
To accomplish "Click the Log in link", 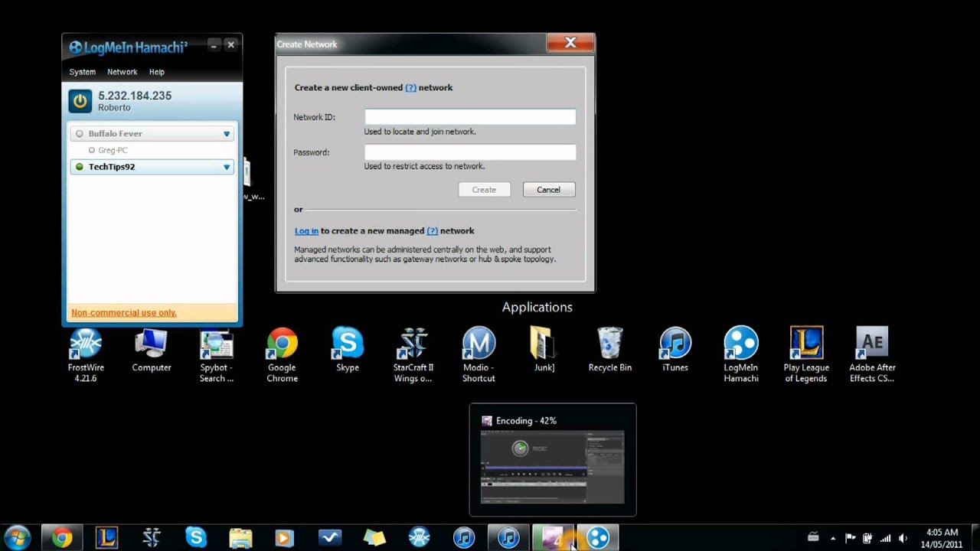I will click(306, 231).
